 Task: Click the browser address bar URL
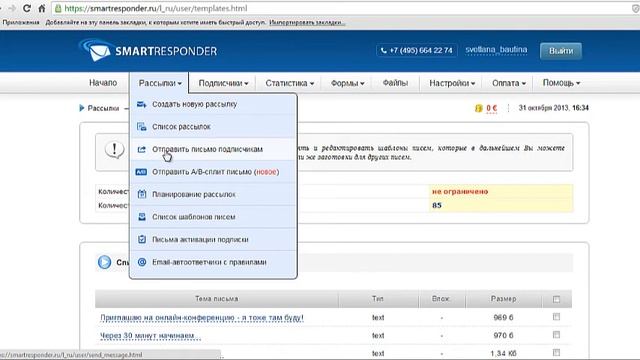click(x=156, y=8)
